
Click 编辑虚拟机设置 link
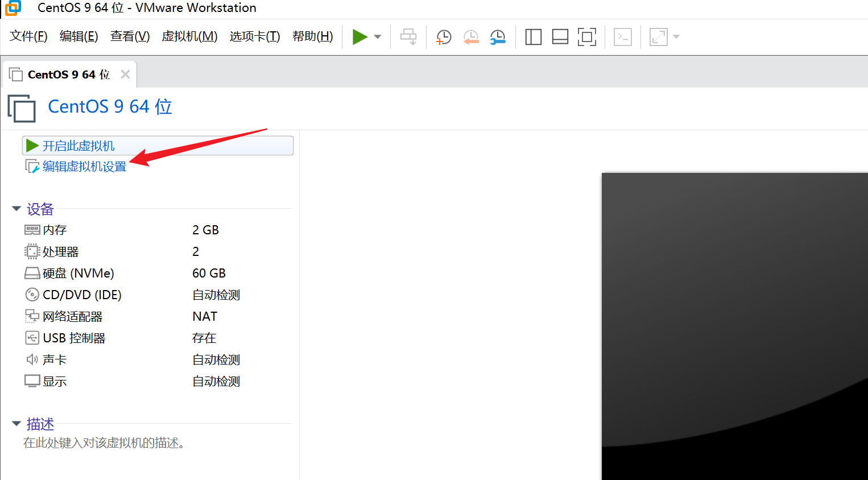[x=84, y=167]
